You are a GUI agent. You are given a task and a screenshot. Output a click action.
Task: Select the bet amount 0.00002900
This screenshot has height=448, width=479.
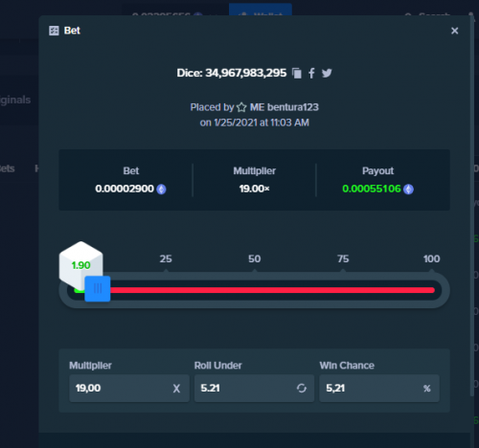pos(125,189)
